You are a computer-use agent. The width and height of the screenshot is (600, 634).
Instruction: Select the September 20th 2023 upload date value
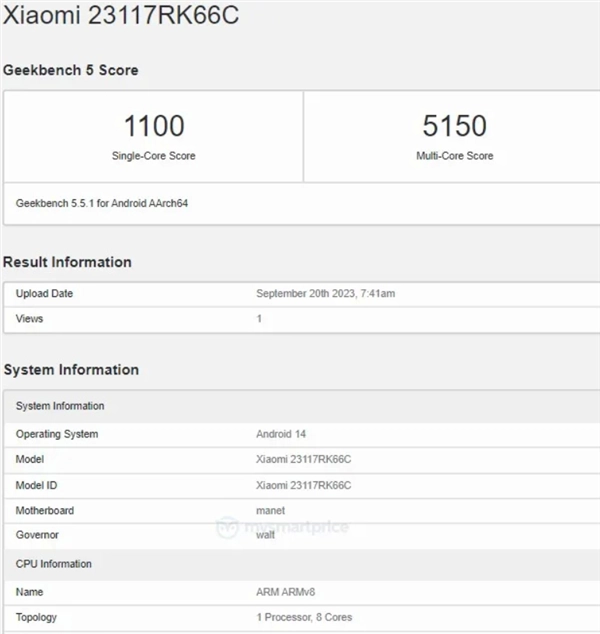coord(327,294)
